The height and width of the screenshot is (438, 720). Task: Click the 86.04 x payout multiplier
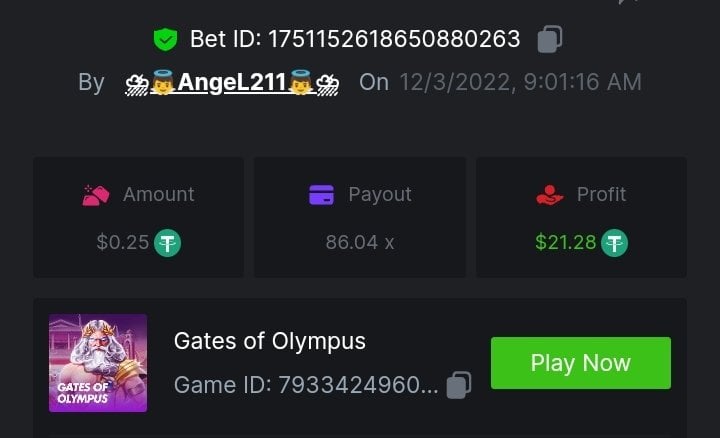coord(360,242)
